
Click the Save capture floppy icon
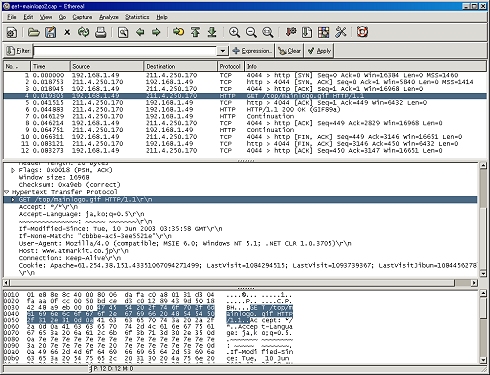[x=50, y=32]
